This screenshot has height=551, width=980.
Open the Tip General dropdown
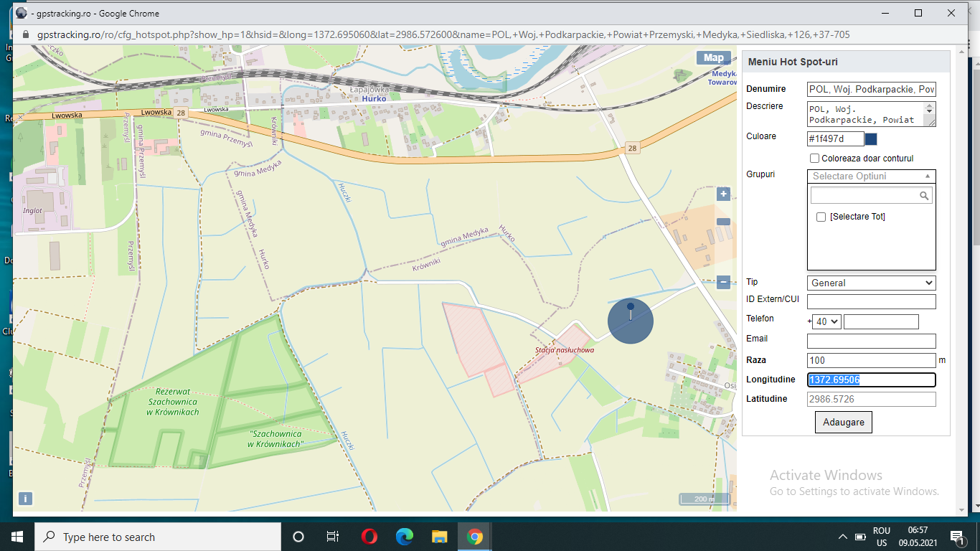[871, 283]
